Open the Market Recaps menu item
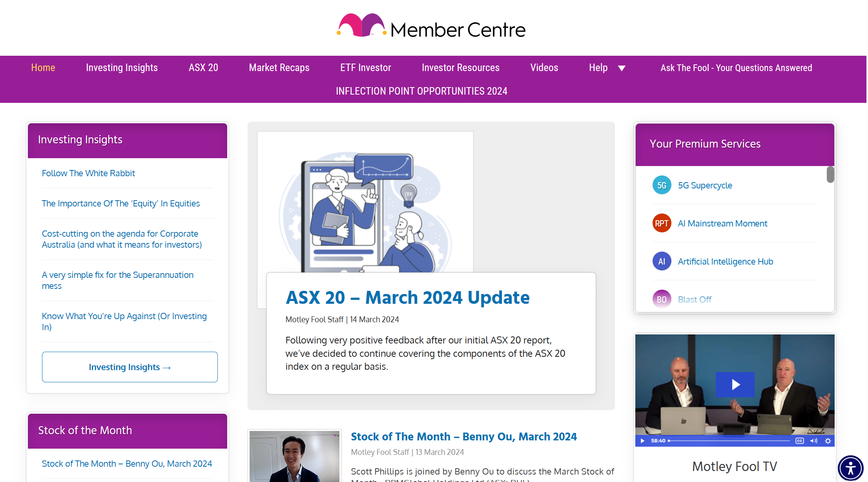The image size is (868, 482). [279, 68]
